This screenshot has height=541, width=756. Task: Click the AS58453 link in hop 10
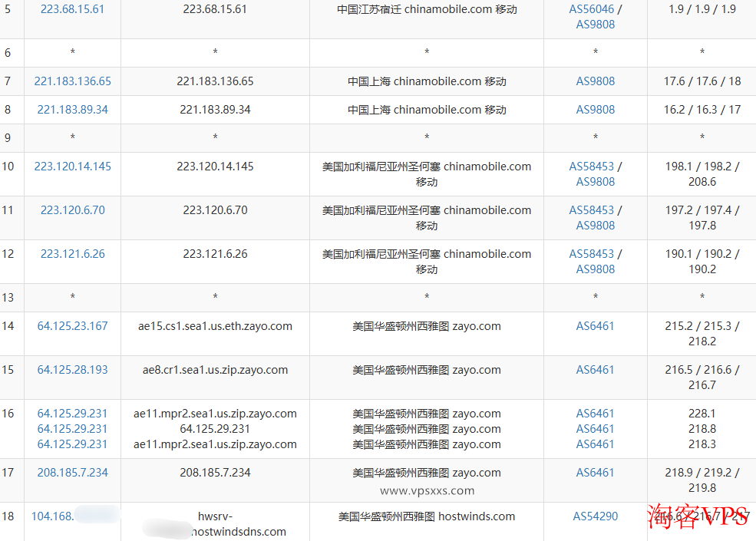coord(591,167)
